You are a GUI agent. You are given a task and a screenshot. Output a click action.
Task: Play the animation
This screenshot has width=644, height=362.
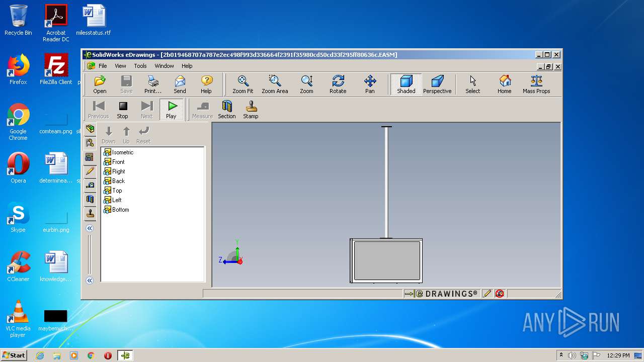171,110
